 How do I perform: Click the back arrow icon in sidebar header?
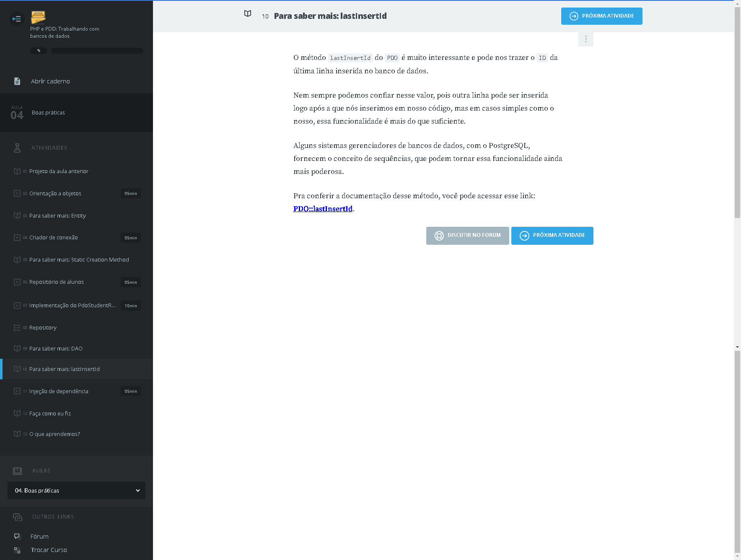coord(17,19)
